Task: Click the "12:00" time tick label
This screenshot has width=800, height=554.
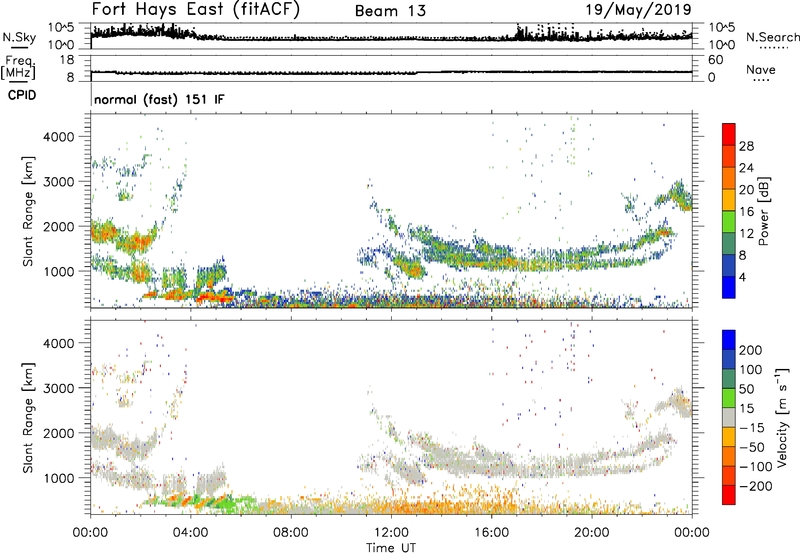Action: click(x=391, y=533)
